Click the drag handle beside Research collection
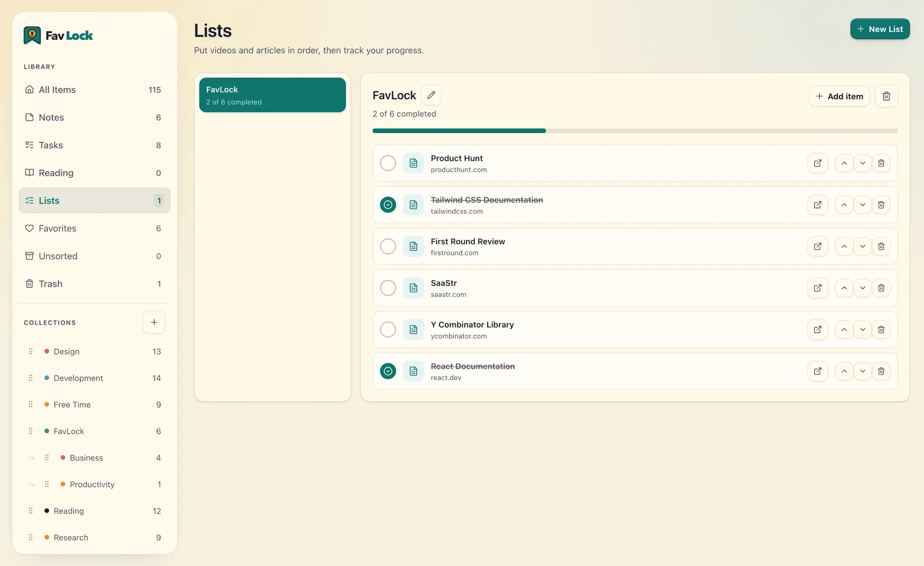The height and width of the screenshot is (566, 924). [x=31, y=538]
